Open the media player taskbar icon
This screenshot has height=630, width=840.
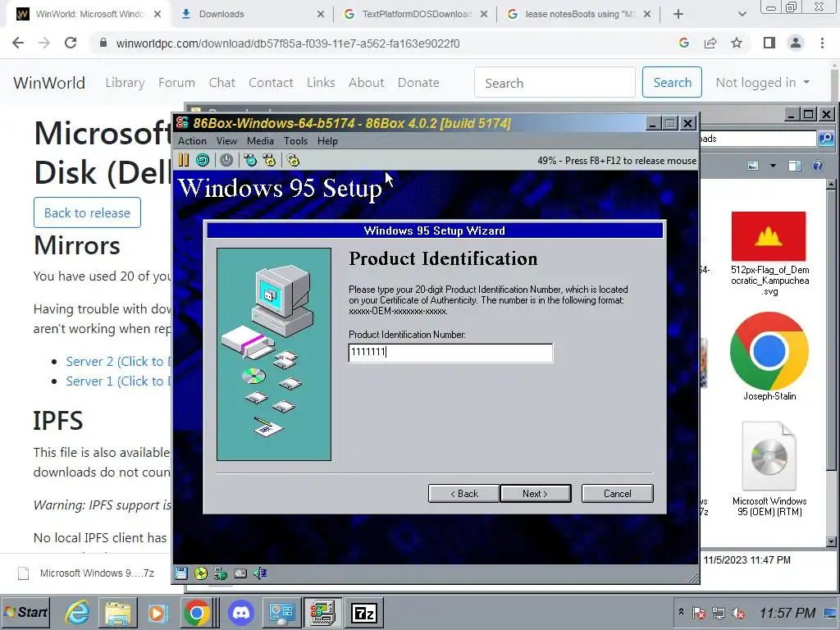(x=157, y=612)
